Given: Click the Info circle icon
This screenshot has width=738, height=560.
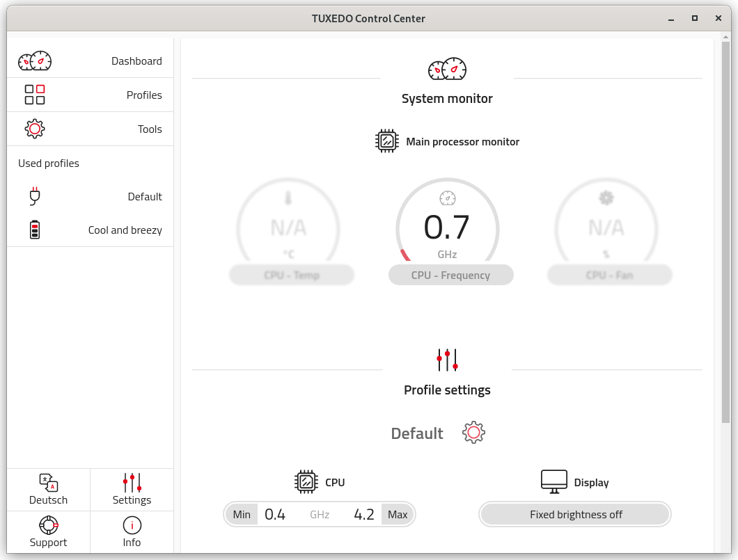Looking at the screenshot, I should (x=132, y=525).
